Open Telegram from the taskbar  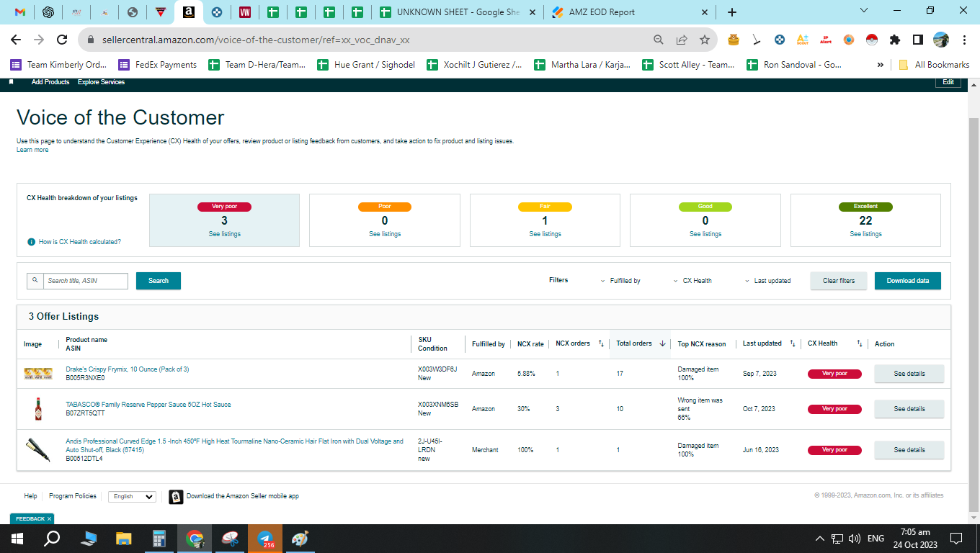(265, 539)
